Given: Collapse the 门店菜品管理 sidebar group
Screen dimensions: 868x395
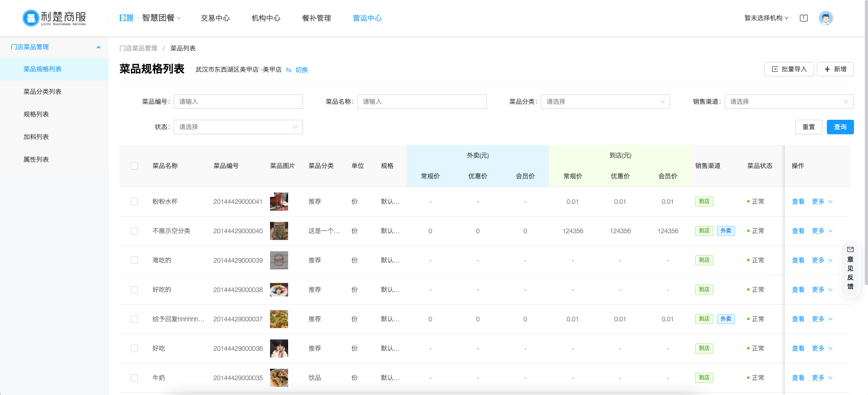Looking at the screenshot, I should [x=54, y=47].
